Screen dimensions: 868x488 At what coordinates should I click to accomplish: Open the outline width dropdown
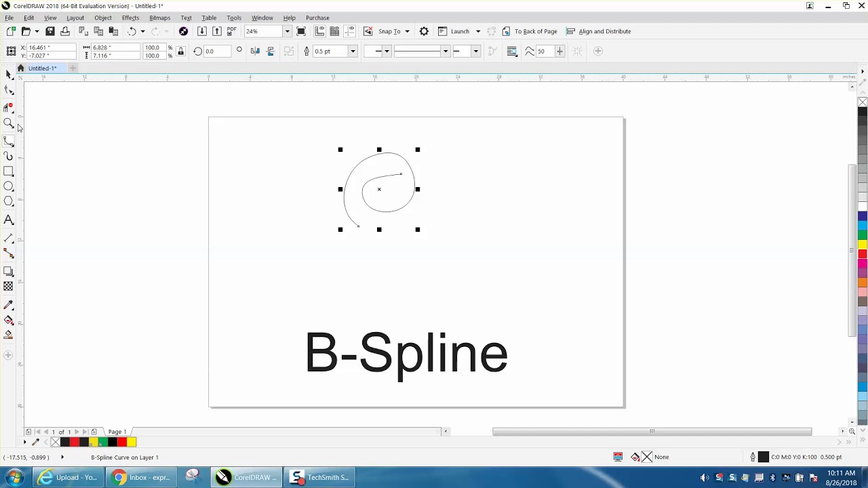(353, 52)
